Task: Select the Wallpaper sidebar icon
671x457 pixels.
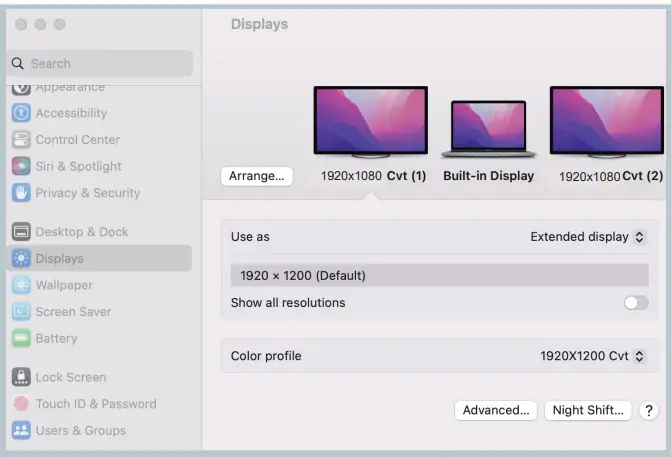Action: click(20, 285)
